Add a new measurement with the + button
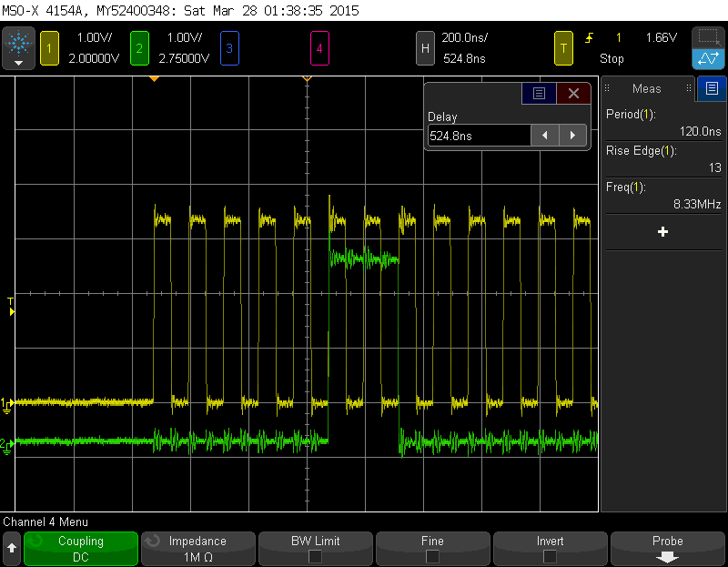 [x=663, y=231]
